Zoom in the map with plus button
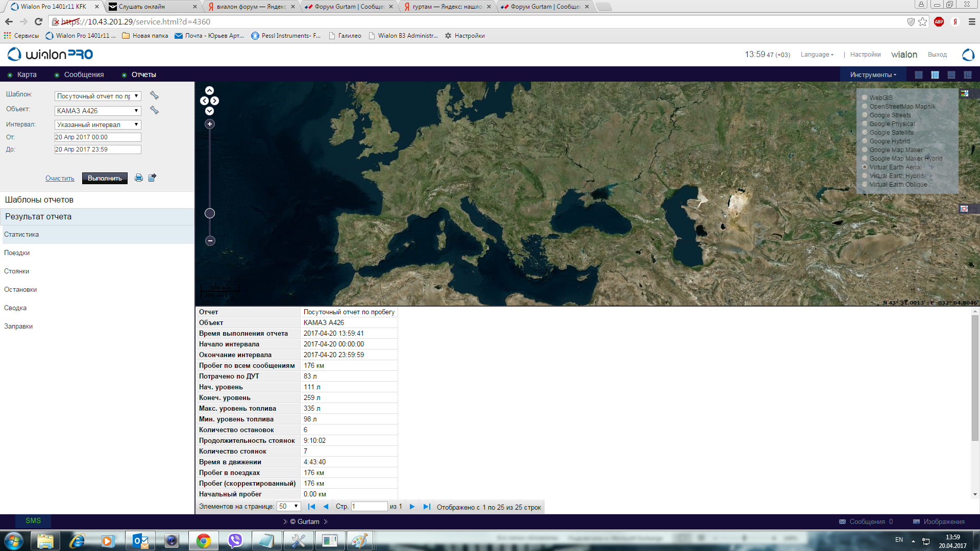Viewport: 980px width, 551px height. [x=210, y=124]
